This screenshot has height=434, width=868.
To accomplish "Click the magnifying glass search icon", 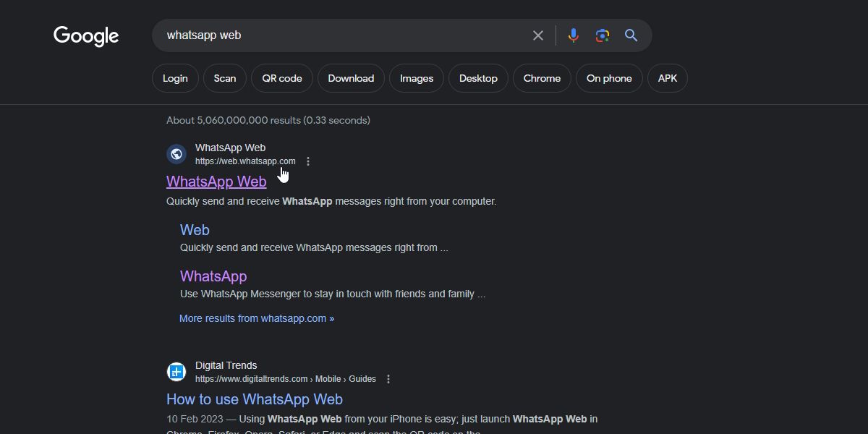I will [630, 35].
